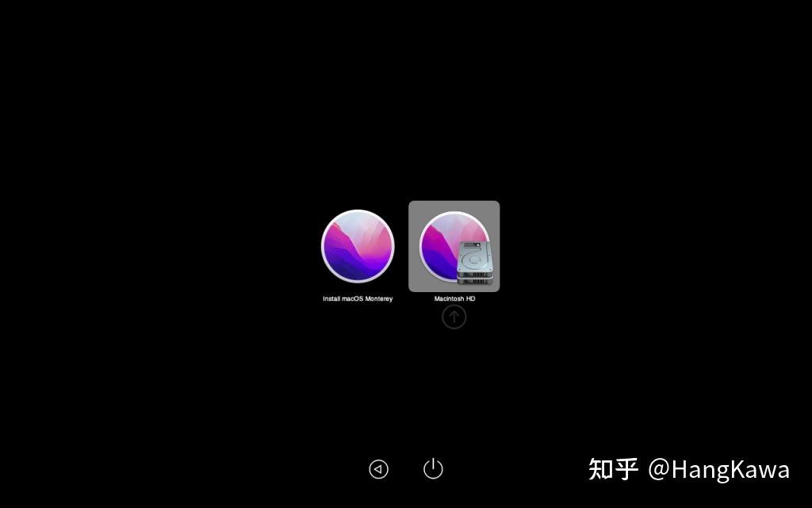This screenshot has height=508, width=812.
Task: Click the "Install macOS Monterey" label
Action: pos(358,298)
